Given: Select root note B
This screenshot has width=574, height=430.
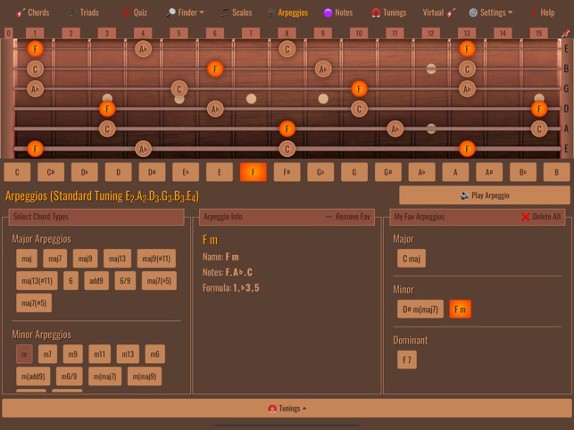Looking at the screenshot, I should coord(556,172).
